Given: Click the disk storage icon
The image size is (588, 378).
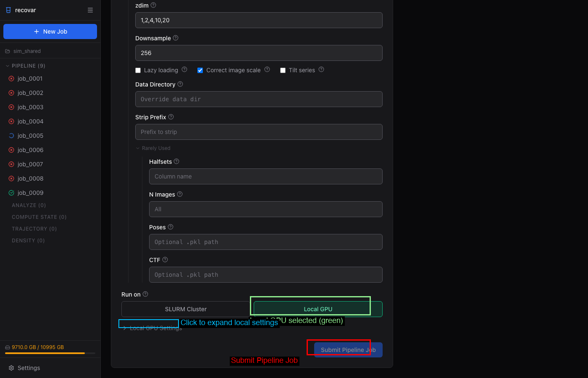Looking at the screenshot, I should coord(8,347).
